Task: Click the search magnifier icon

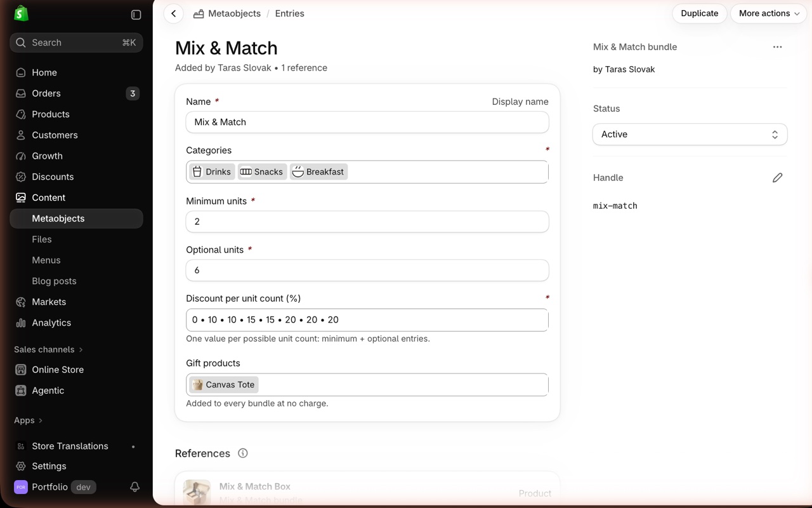Action: [x=21, y=43]
